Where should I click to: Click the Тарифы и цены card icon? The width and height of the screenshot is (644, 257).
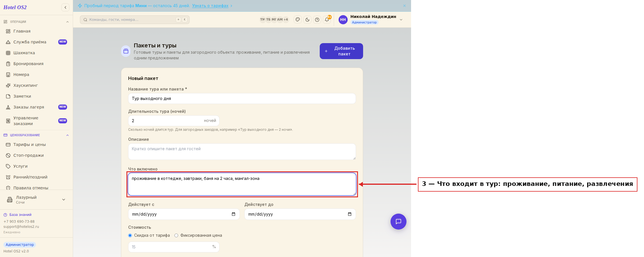point(8,144)
